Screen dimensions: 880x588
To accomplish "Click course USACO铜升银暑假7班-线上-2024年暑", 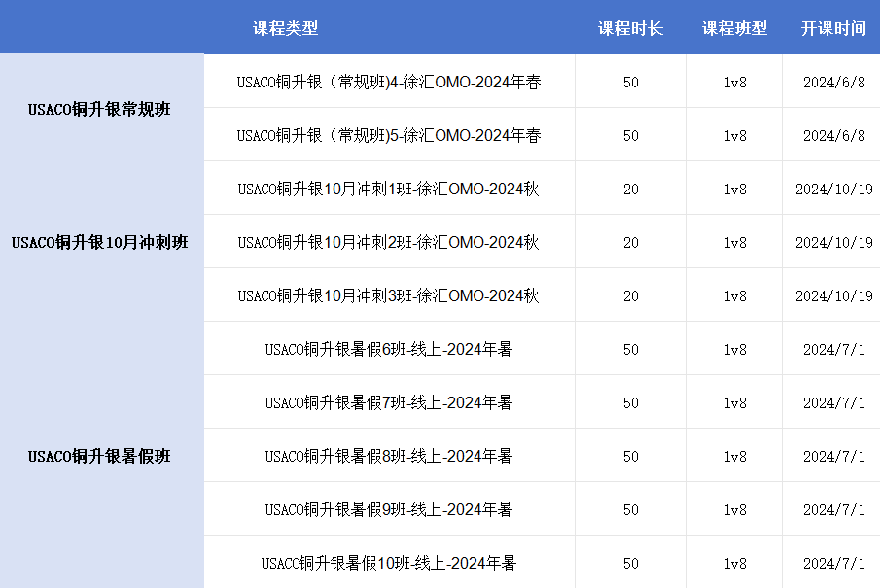I will [389, 402].
